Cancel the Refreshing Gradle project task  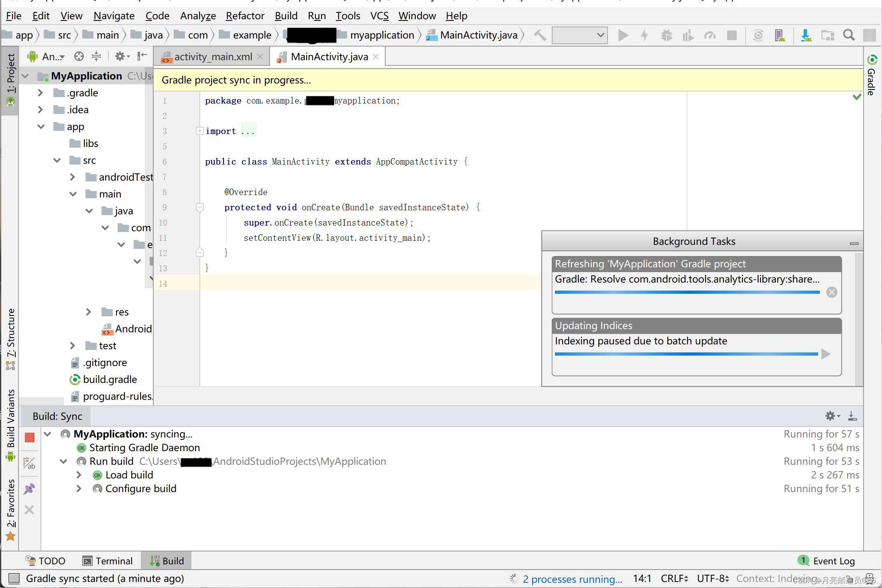pyautogui.click(x=831, y=292)
